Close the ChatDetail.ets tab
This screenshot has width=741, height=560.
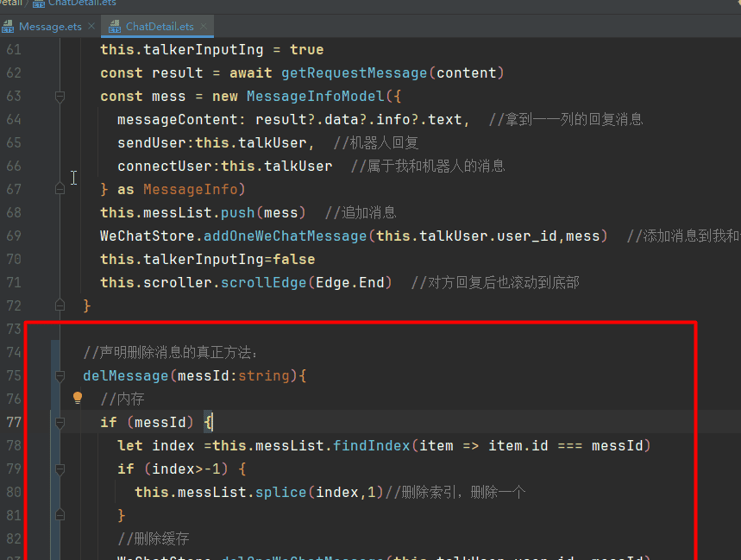coord(203,27)
